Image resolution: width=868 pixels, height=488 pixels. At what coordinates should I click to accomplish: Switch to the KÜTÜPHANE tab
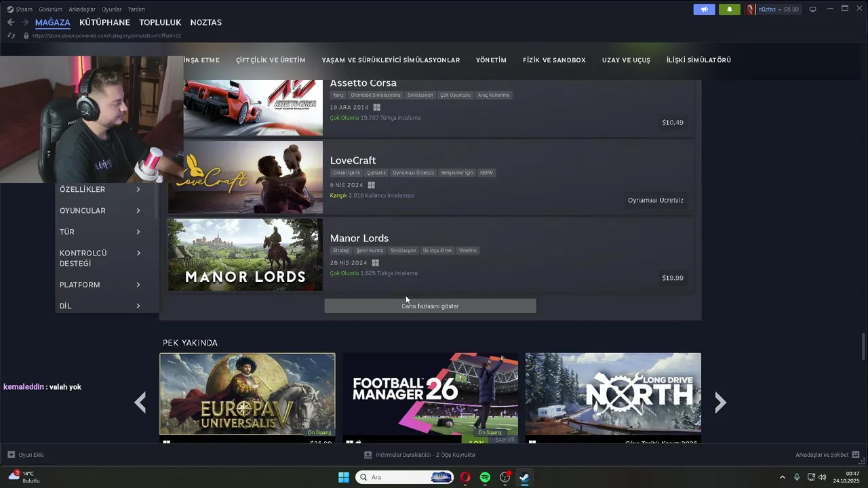[x=104, y=22]
